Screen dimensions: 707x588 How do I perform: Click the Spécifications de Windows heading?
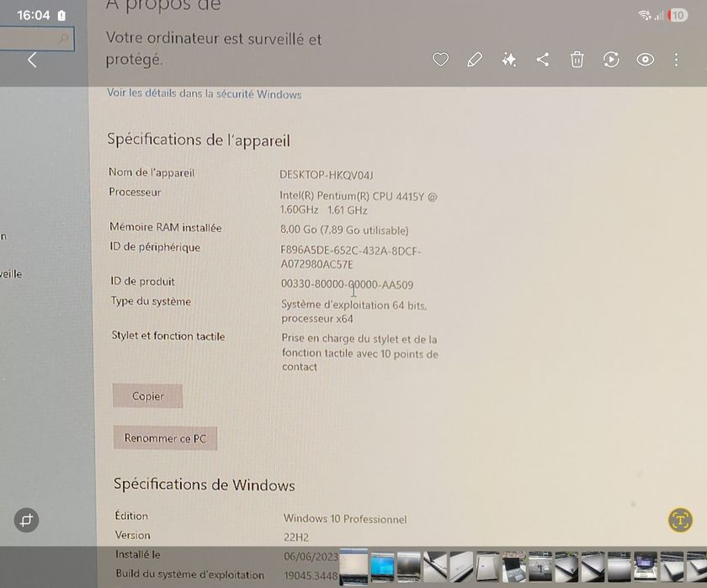(x=205, y=485)
